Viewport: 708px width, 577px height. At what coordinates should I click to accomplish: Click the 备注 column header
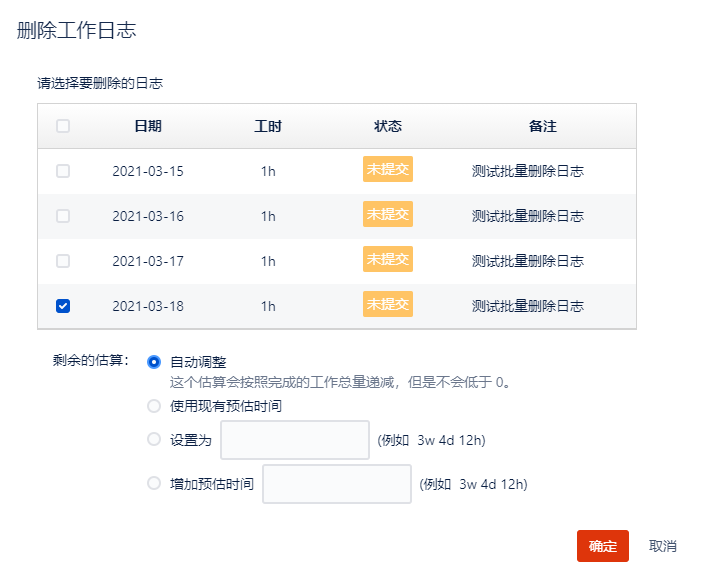point(543,126)
